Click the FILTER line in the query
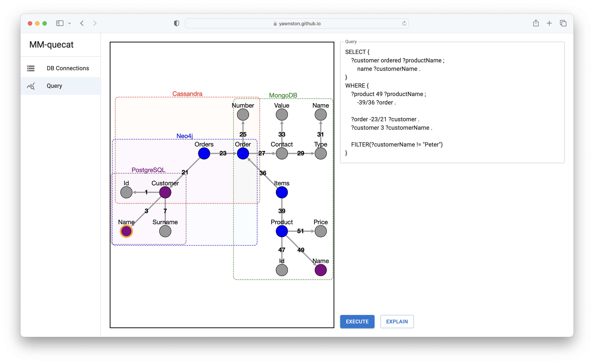Viewport: 594px width, 364px height. (397, 144)
